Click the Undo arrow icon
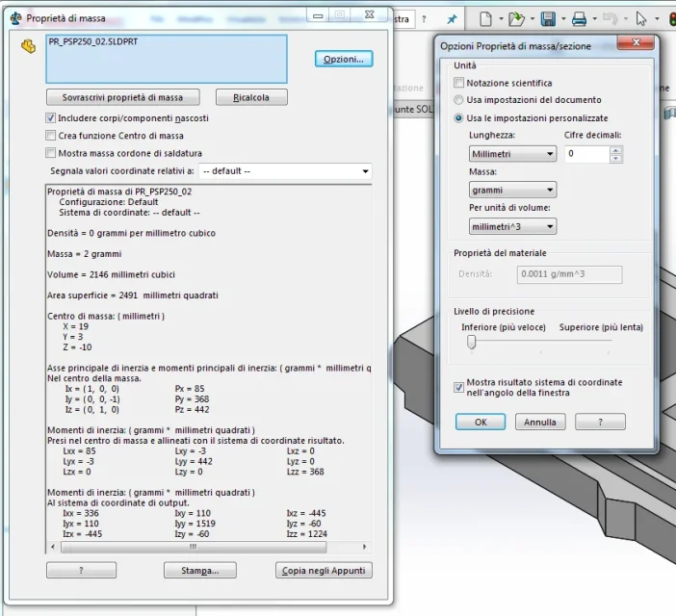The height and width of the screenshot is (616, 676). (x=611, y=18)
